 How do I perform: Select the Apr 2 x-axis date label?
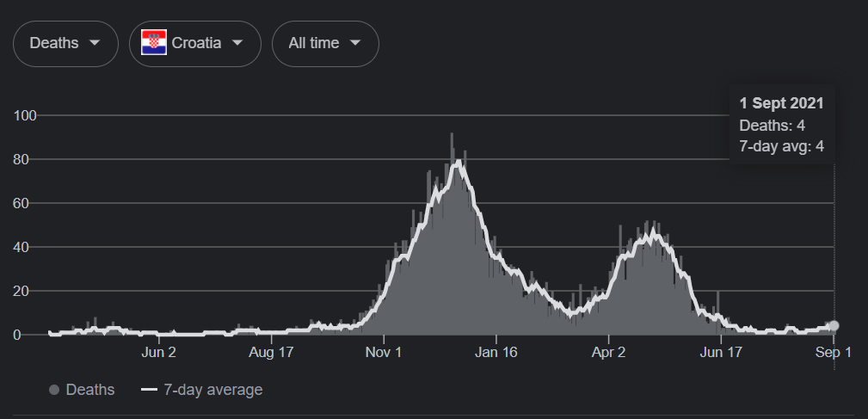[x=608, y=352]
